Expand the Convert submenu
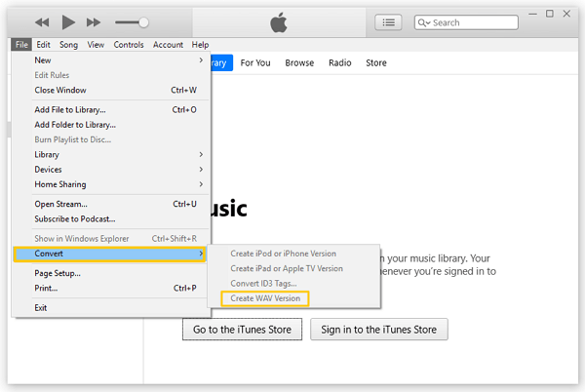This screenshot has height=392, width=585. pos(109,254)
